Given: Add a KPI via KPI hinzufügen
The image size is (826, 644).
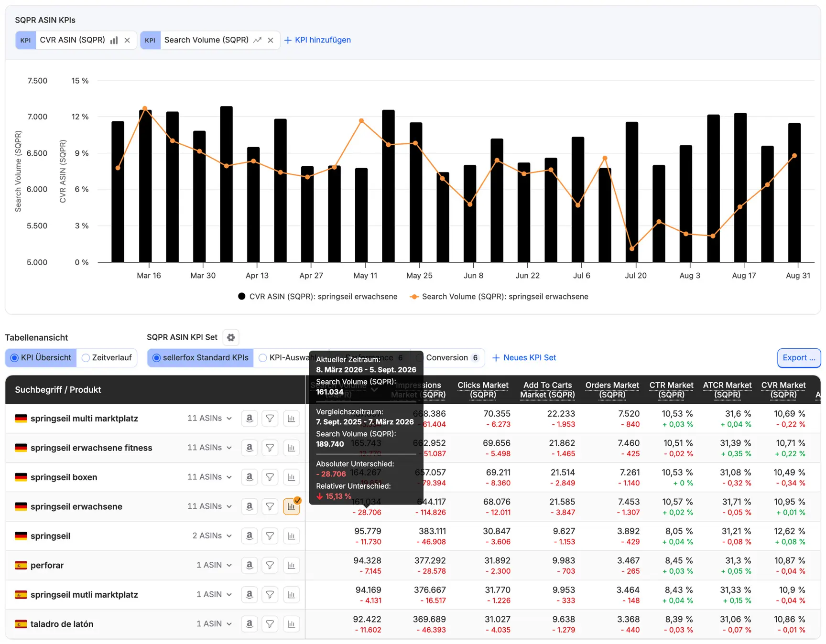Looking at the screenshot, I should (317, 40).
